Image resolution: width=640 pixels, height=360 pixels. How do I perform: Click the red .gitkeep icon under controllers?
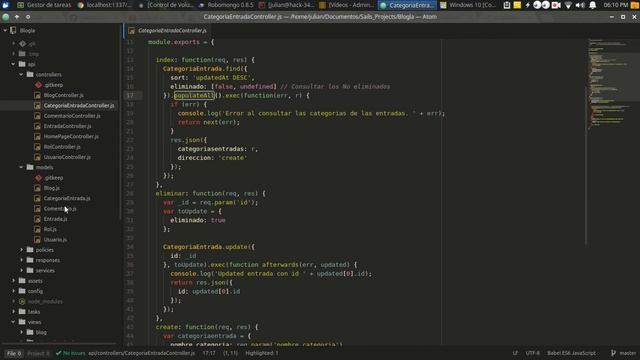(38, 85)
